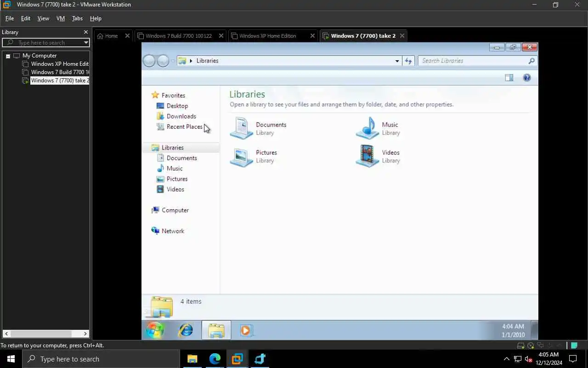This screenshot has height=368, width=588.
Task: Click Windows Explorer on guest taskbar
Action: pos(216,330)
